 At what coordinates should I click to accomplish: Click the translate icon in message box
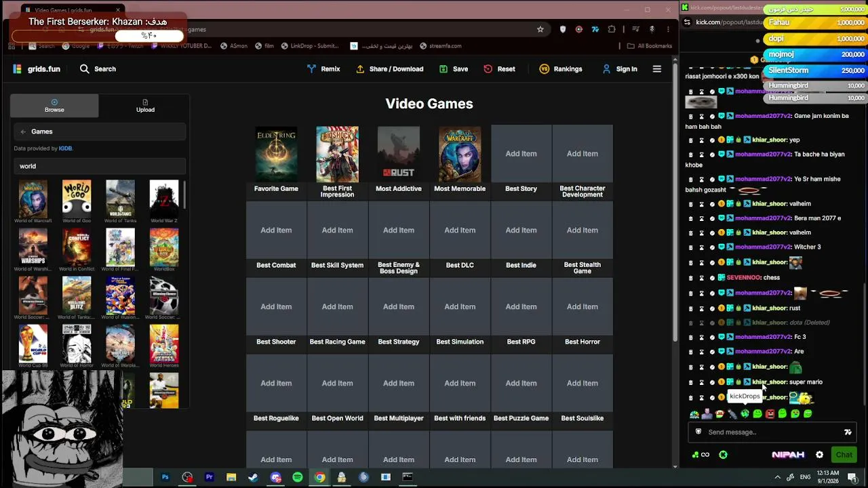(x=848, y=432)
